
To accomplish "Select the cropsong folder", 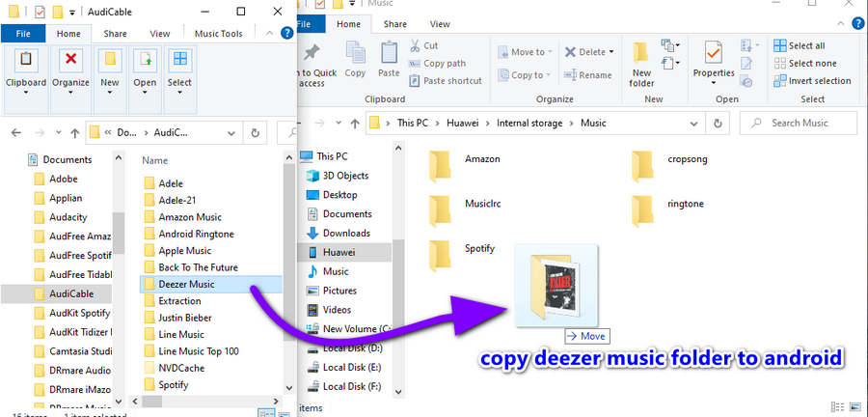I will point(670,166).
